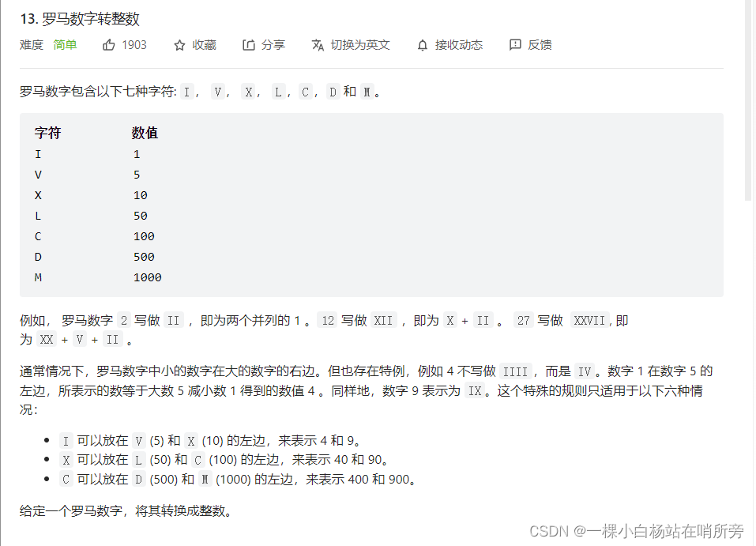
Task: Click the value 50 in table
Action: (141, 216)
